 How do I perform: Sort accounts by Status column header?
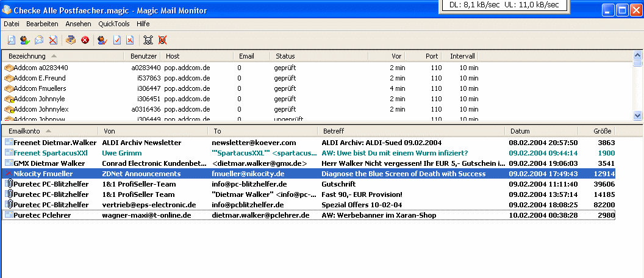coord(285,56)
